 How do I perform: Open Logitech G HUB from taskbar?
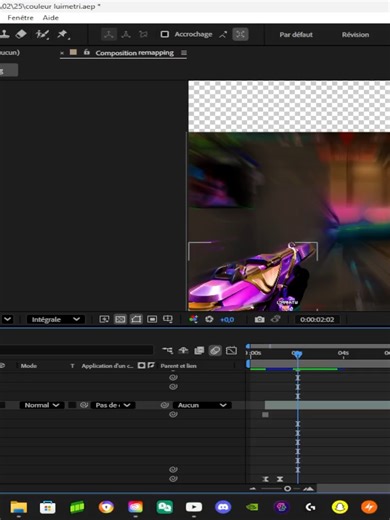point(310,507)
